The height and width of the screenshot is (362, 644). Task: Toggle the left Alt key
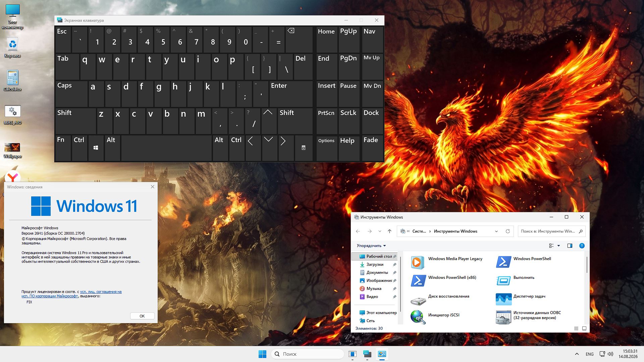coord(112,148)
